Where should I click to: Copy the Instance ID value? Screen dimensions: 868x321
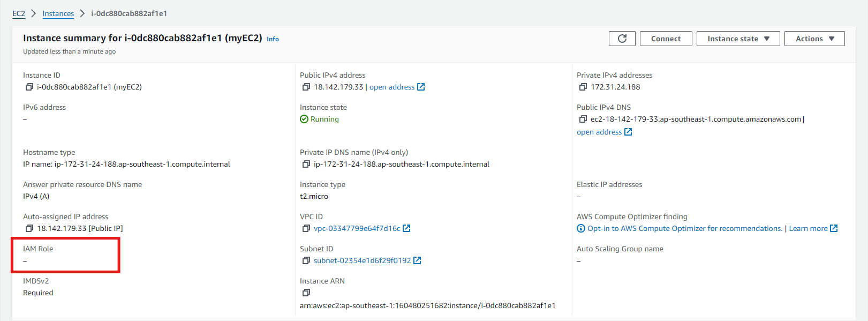29,87
